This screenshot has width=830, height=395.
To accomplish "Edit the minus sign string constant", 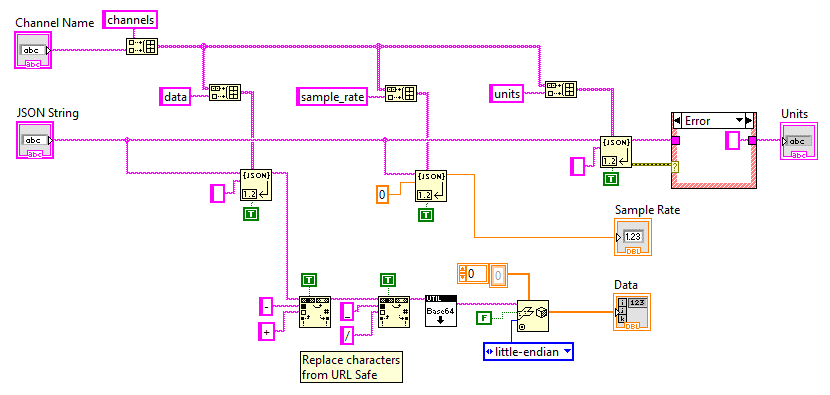I will 266,306.
